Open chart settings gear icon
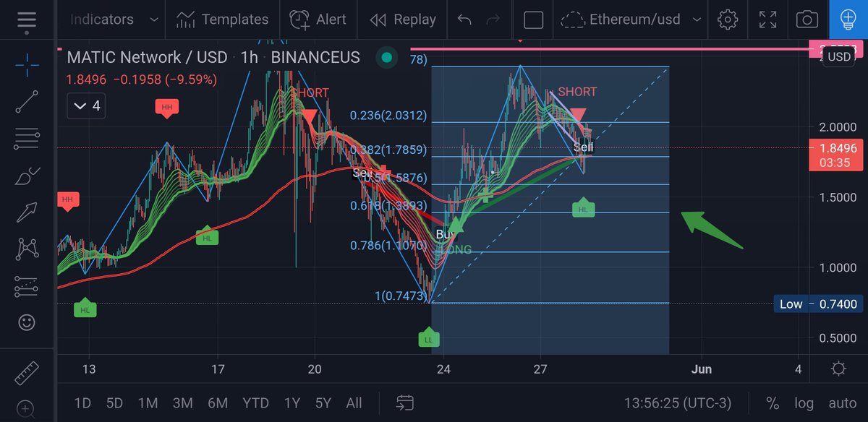 pyautogui.click(x=727, y=20)
